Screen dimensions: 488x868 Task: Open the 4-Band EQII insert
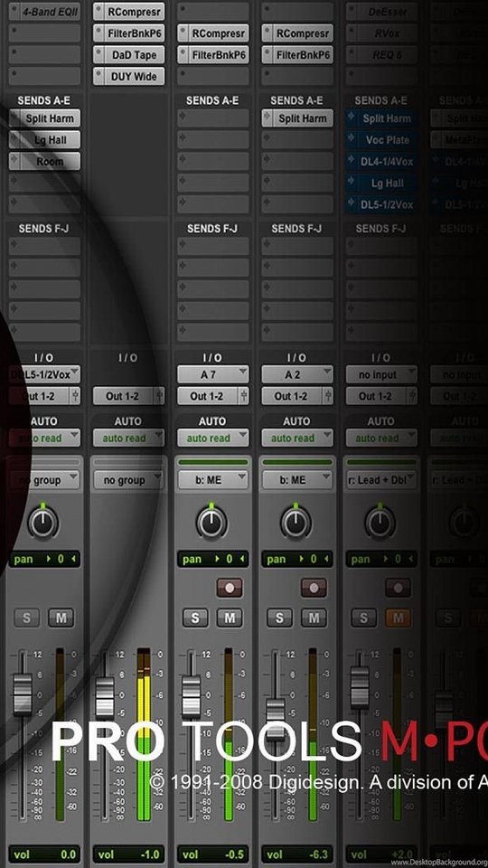50,12
